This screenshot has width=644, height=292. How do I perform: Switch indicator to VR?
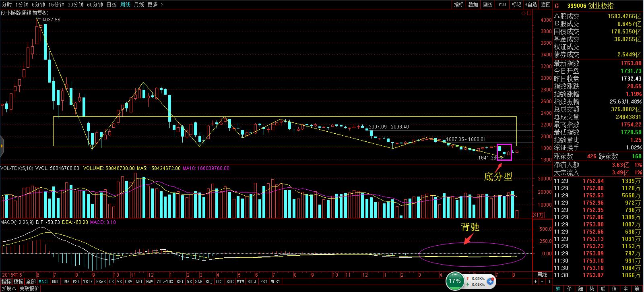tap(119, 282)
